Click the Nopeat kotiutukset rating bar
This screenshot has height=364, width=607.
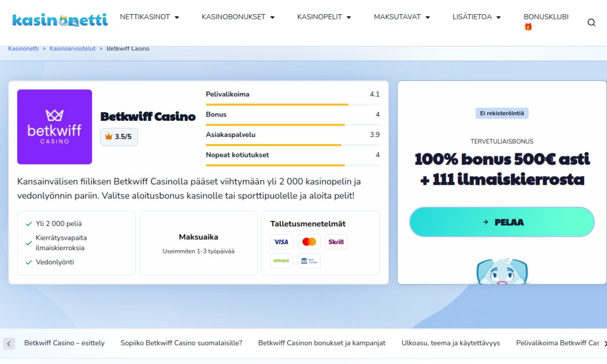pyautogui.click(x=293, y=165)
